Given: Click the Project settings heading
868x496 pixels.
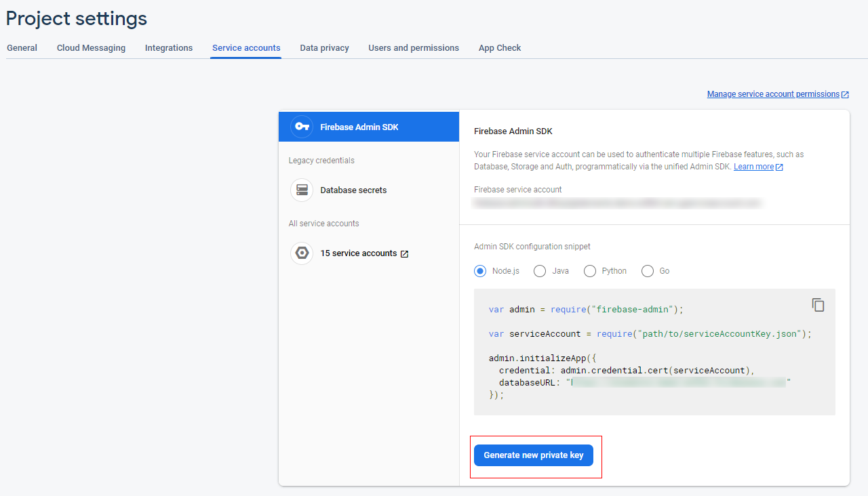Looking at the screenshot, I should [77, 18].
